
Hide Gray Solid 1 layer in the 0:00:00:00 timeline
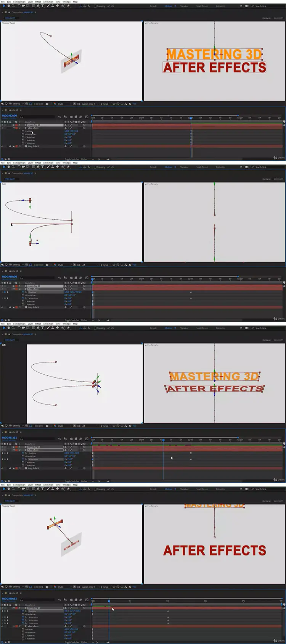tap(2, 307)
